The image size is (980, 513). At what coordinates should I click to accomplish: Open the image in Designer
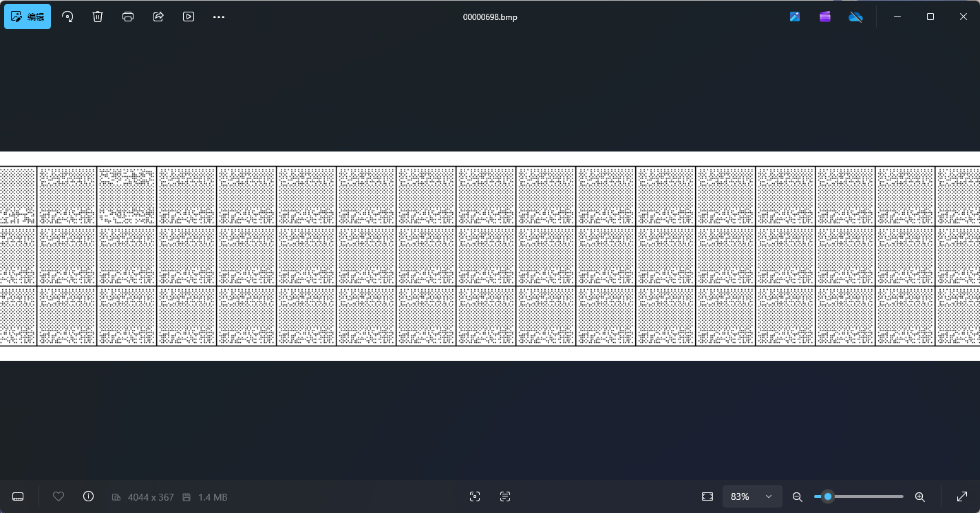click(795, 17)
